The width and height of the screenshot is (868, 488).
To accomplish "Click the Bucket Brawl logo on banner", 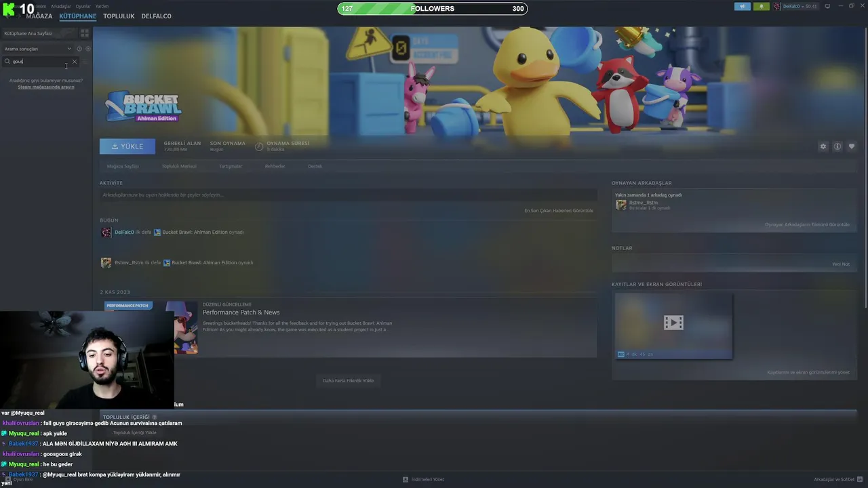I will click(143, 106).
